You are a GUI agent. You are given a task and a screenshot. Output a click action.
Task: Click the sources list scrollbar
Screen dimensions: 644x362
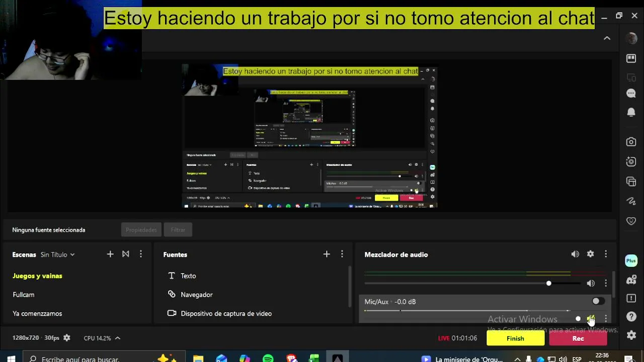[350, 287]
